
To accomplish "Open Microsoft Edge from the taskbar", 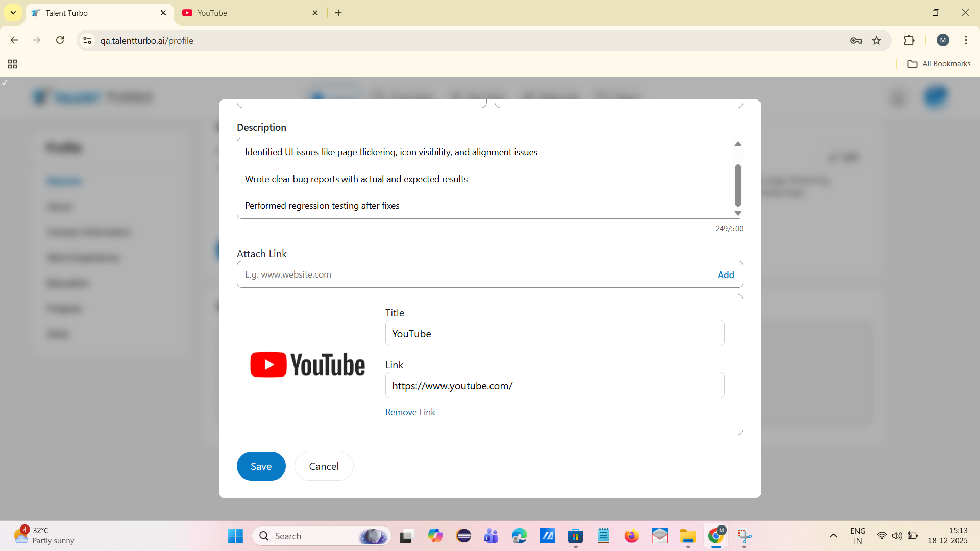I will click(x=519, y=536).
